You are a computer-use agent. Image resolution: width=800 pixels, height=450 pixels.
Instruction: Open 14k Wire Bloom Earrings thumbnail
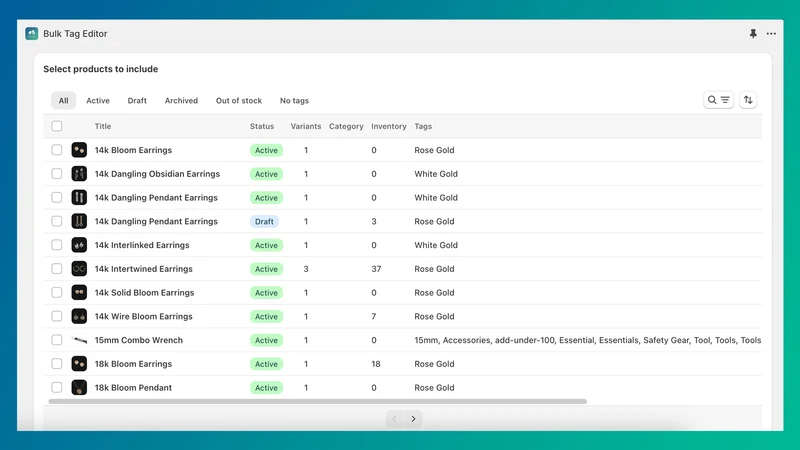click(x=79, y=316)
